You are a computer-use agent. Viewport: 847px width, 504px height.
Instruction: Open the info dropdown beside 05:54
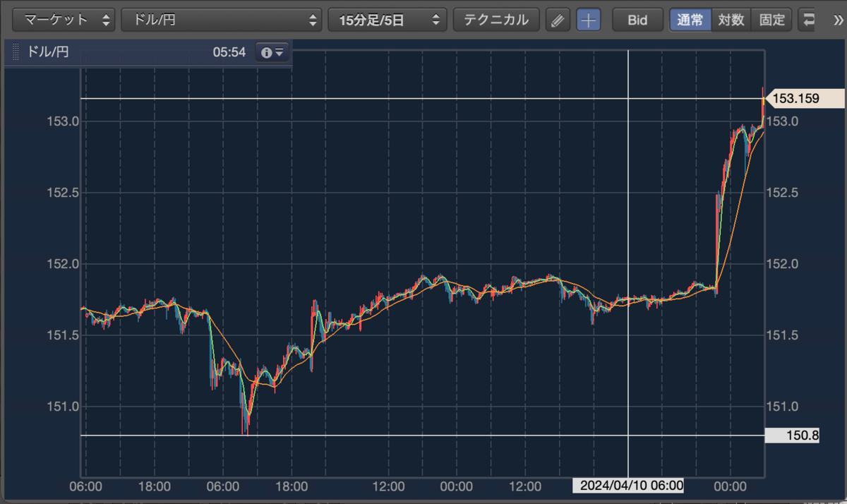coord(272,52)
